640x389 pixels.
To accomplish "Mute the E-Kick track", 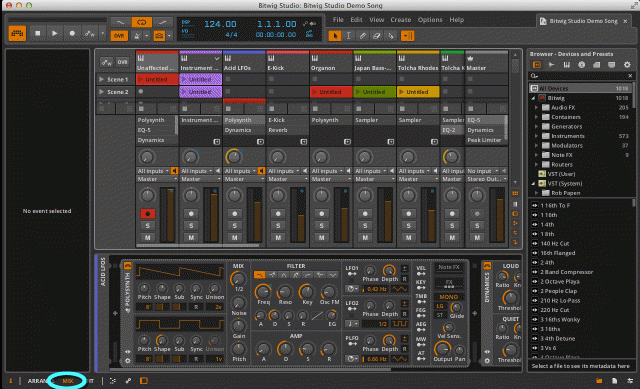I will (278, 238).
